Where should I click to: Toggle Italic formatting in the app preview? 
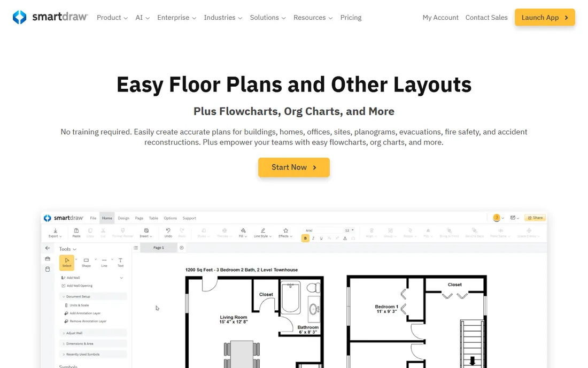coord(313,238)
